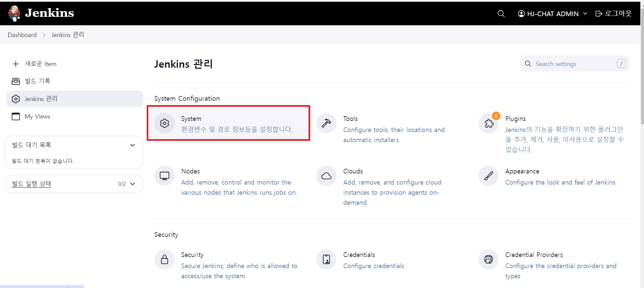
Task: Open the 빌드 실행 상태 link
Action: coord(32,184)
